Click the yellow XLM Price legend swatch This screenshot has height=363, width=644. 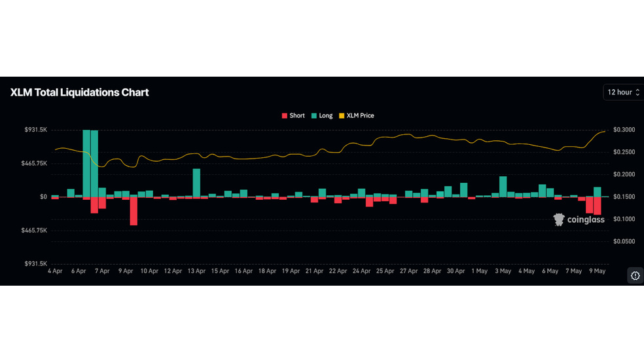(x=341, y=116)
